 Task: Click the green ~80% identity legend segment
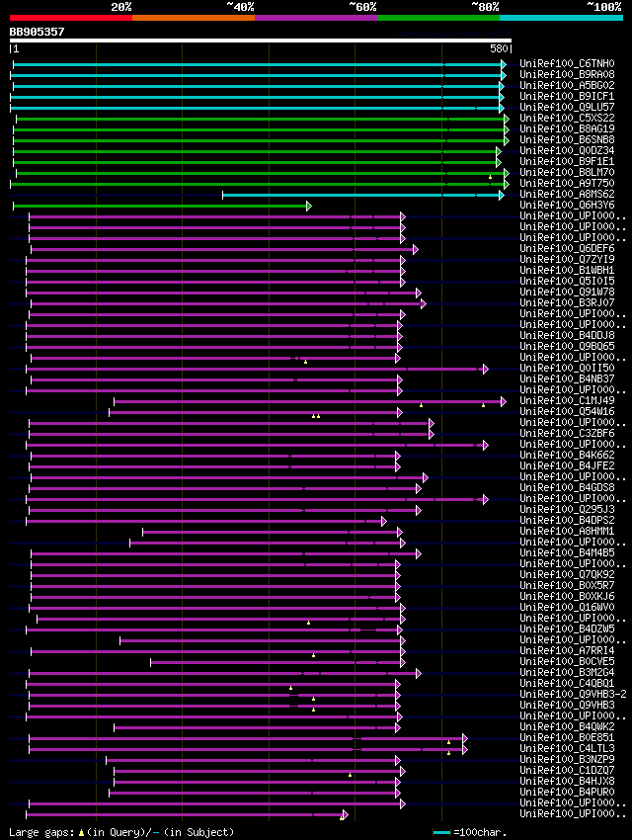438,18
